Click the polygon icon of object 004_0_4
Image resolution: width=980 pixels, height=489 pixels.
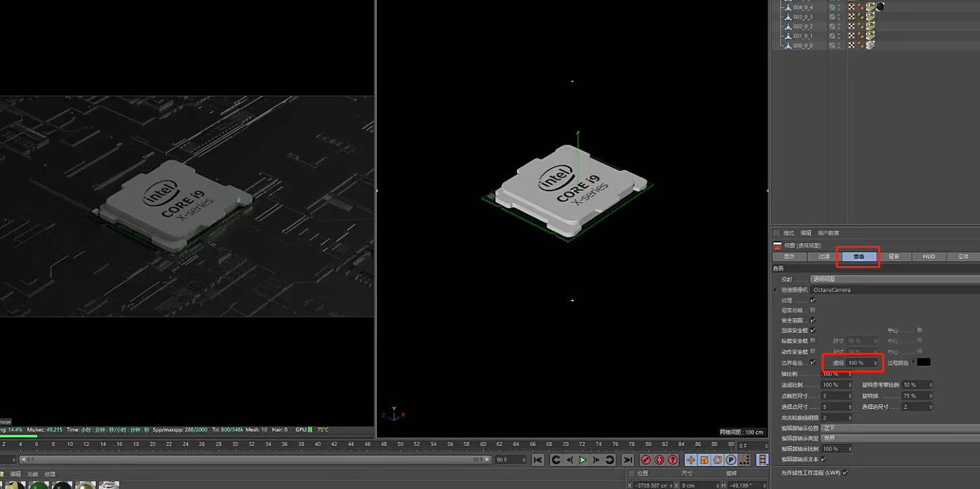tap(788, 7)
